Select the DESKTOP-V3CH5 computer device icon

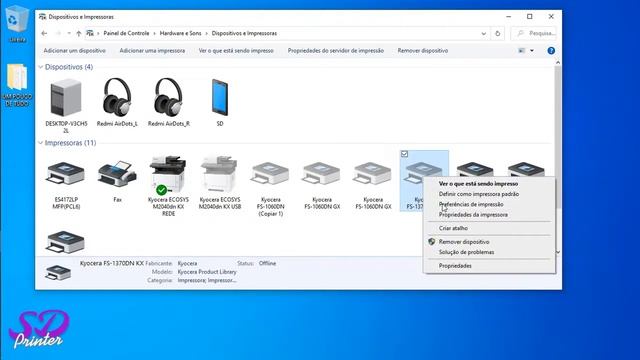click(66, 98)
